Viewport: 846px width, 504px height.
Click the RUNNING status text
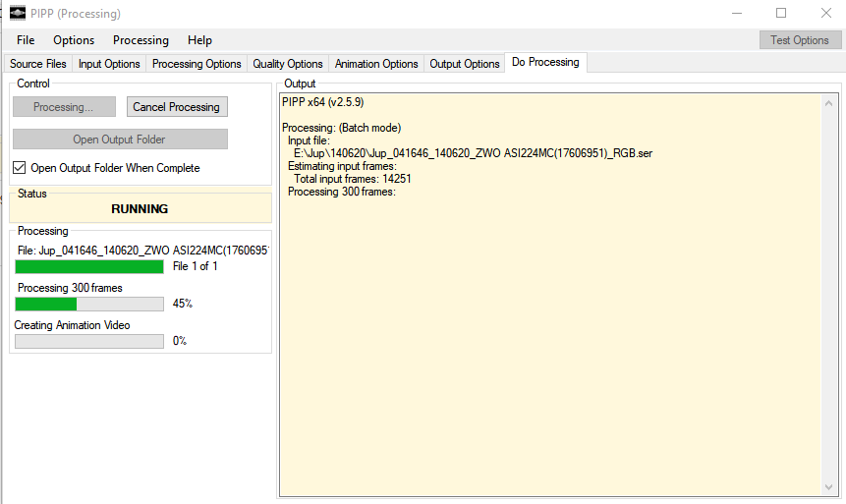[140, 209]
